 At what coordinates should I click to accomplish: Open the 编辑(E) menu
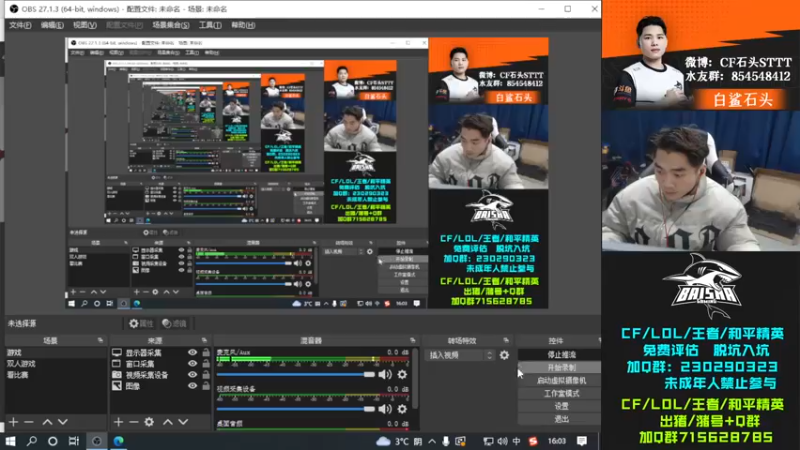[x=52, y=24]
